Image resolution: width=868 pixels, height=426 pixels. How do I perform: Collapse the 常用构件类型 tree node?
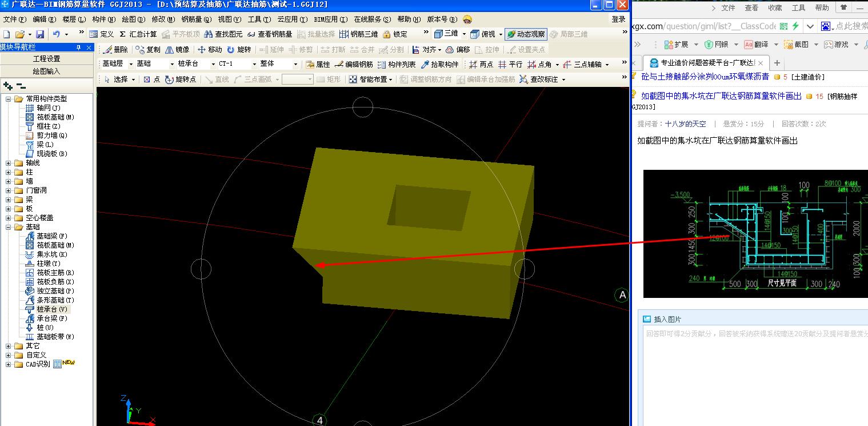click(x=9, y=99)
